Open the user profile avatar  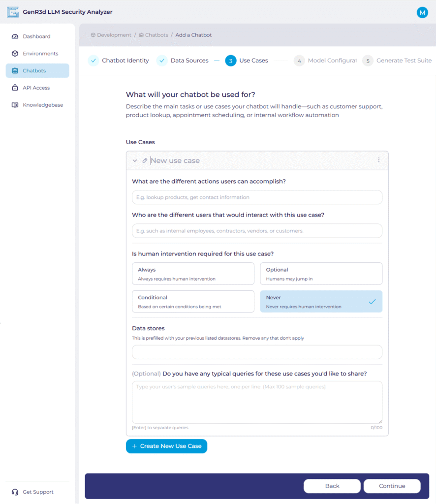click(422, 12)
